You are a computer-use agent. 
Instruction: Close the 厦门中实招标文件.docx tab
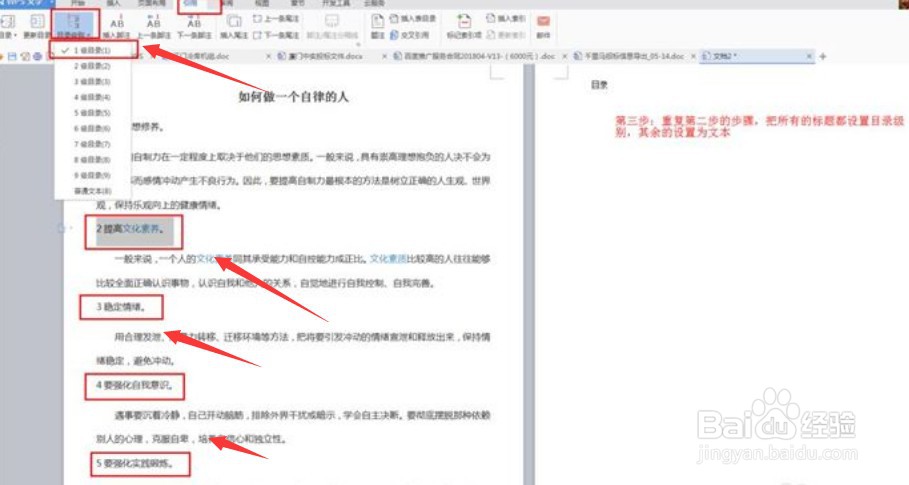384,56
